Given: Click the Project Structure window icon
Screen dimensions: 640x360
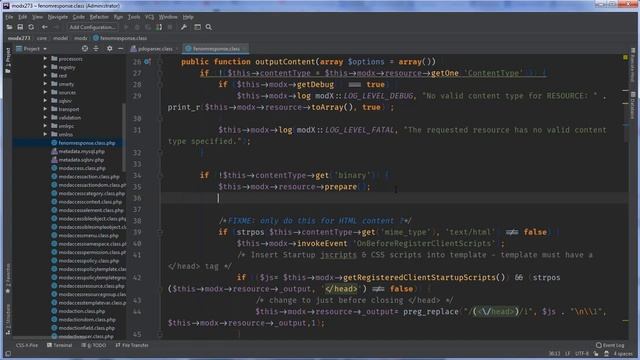Looking at the screenshot, I should click(197, 27).
